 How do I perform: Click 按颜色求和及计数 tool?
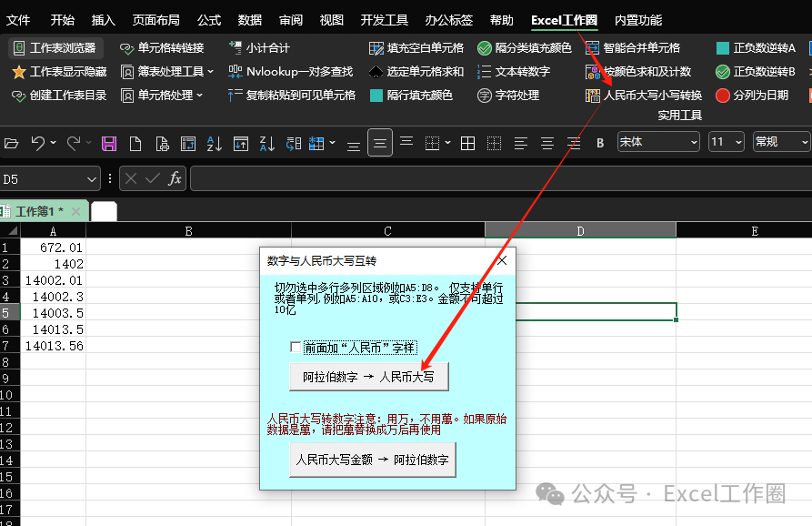(x=638, y=72)
